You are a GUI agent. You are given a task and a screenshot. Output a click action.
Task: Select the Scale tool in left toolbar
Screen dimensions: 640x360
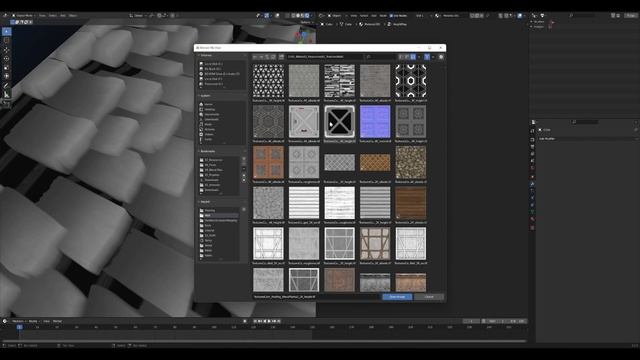(x=7, y=67)
